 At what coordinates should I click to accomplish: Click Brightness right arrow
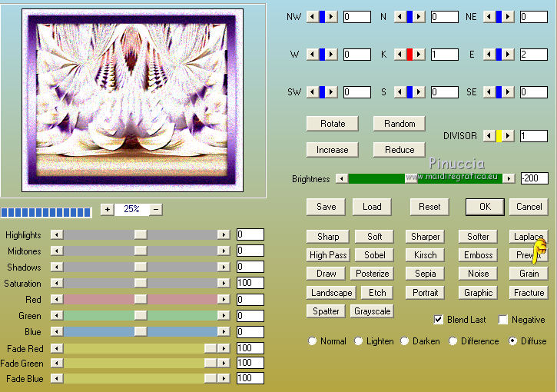click(x=509, y=178)
